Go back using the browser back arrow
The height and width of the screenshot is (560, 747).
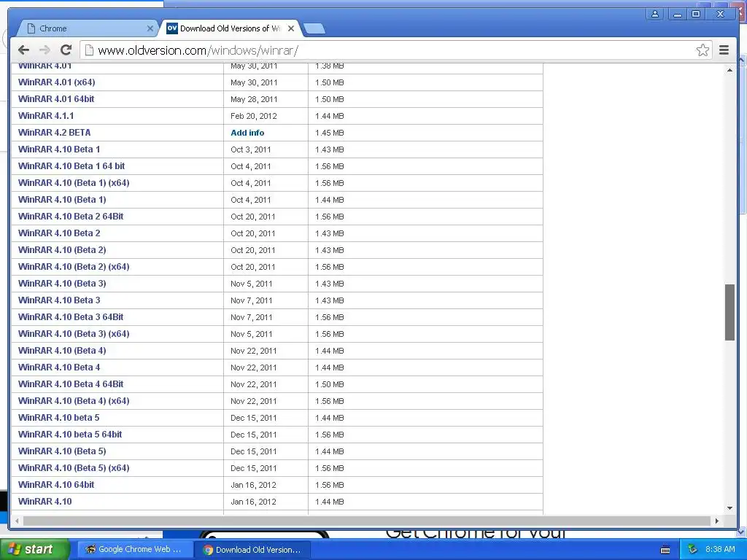pyautogui.click(x=23, y=50)
